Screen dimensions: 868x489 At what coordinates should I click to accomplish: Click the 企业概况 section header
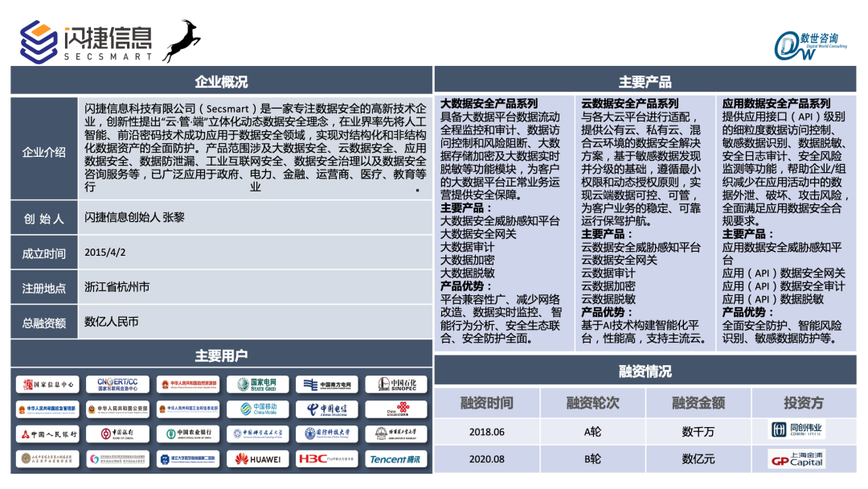[222, 81]
